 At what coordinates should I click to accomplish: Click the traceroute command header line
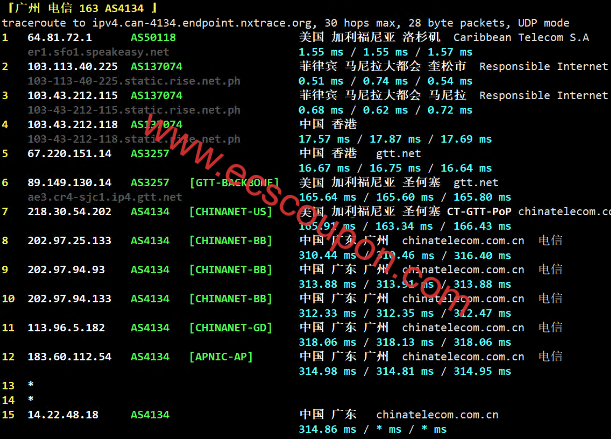[285, 23]
